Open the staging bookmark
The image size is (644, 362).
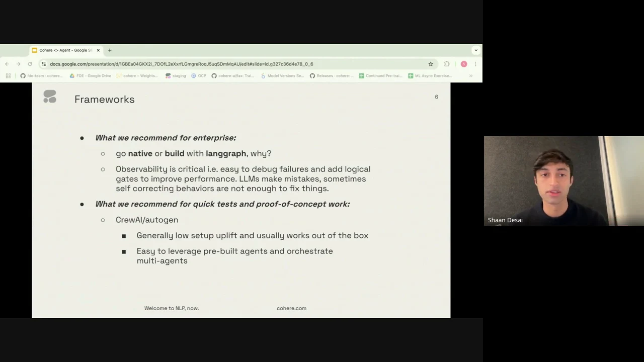point(176,76)
